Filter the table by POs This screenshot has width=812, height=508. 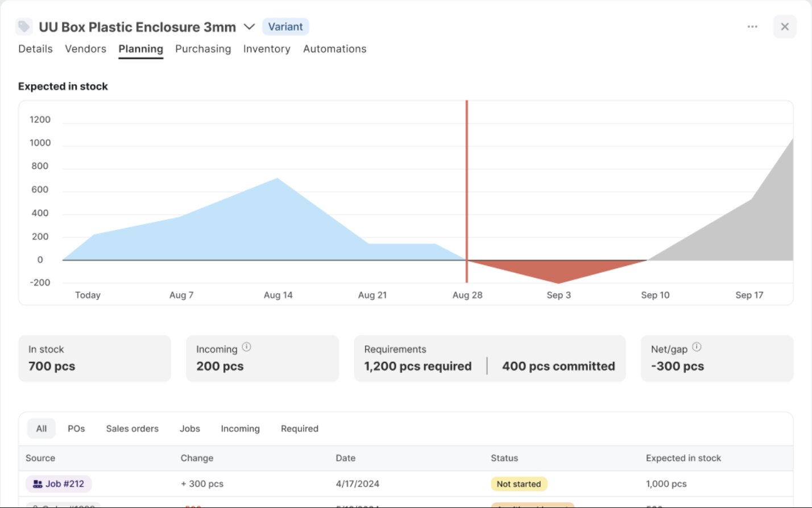coord(76,428)
